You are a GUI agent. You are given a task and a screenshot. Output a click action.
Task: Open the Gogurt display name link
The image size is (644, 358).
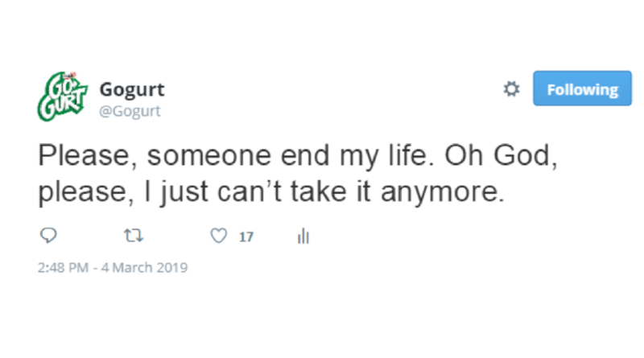pyautogui.click(x=131, y=88)
